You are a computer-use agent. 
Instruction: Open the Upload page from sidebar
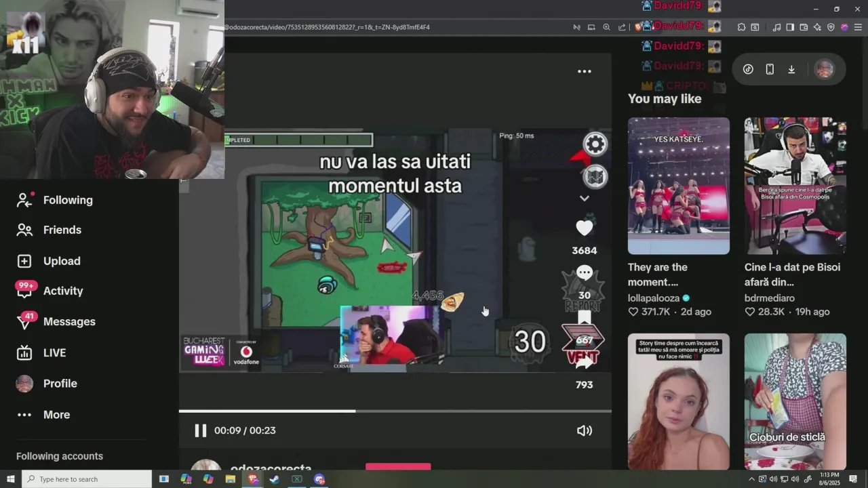(x=62, y=261)
